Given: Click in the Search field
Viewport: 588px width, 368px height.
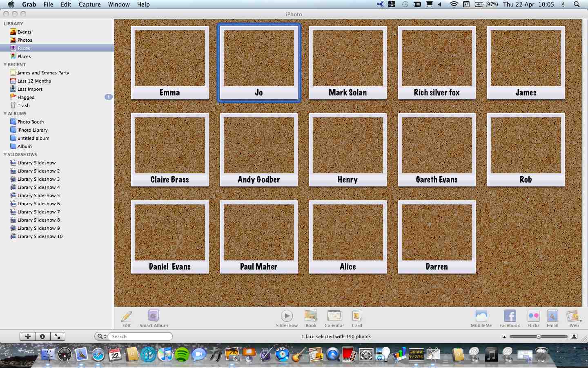Looking at the screenshot, I should (141, 336).
